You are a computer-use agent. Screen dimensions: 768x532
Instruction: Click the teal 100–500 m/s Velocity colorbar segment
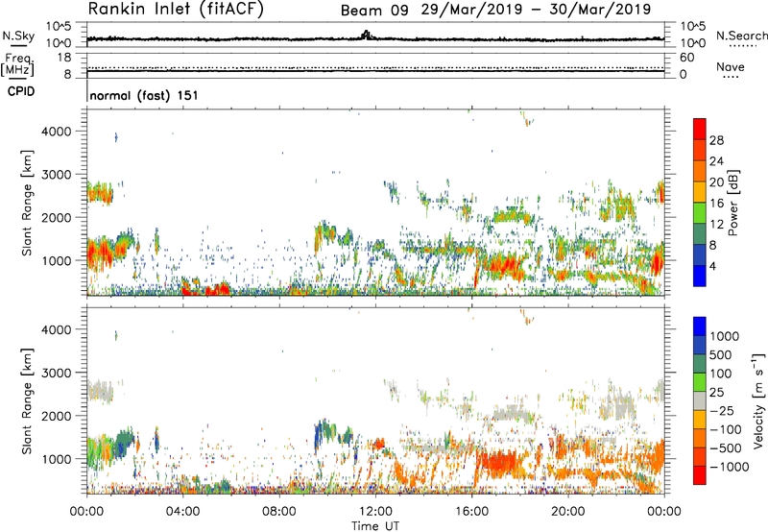(x=700, y=364)
